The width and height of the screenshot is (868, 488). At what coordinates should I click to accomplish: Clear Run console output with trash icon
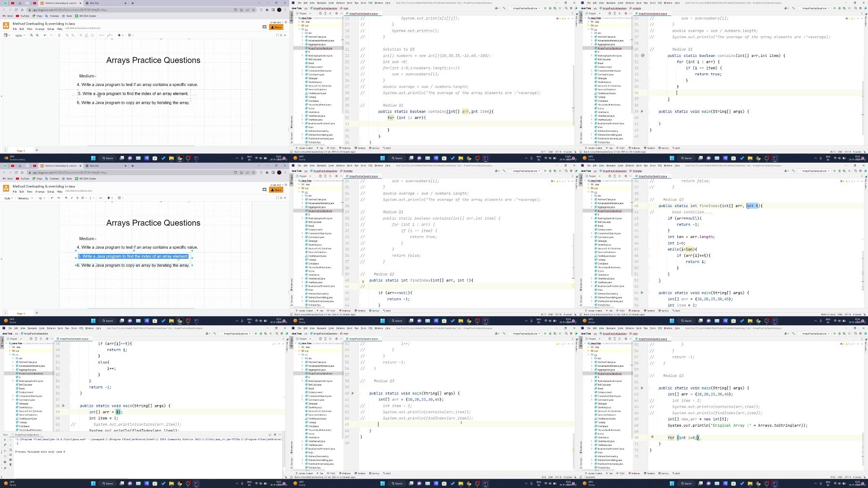[x=11, y=464]
